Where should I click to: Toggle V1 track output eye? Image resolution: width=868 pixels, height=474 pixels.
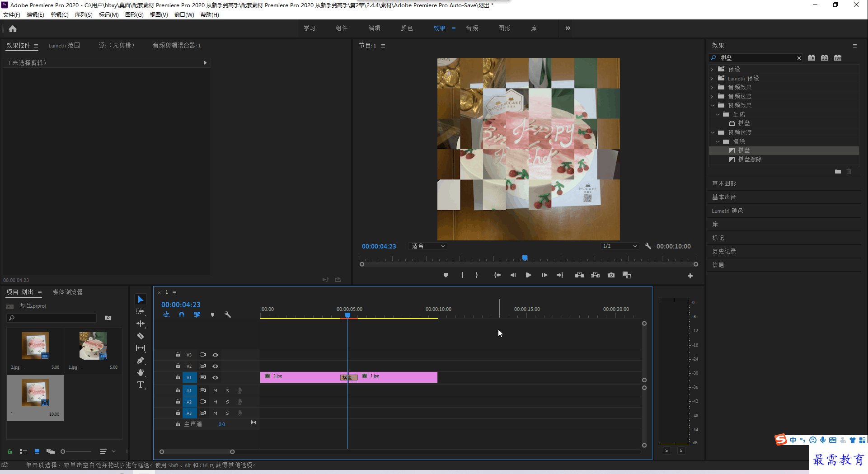(216, 377)
